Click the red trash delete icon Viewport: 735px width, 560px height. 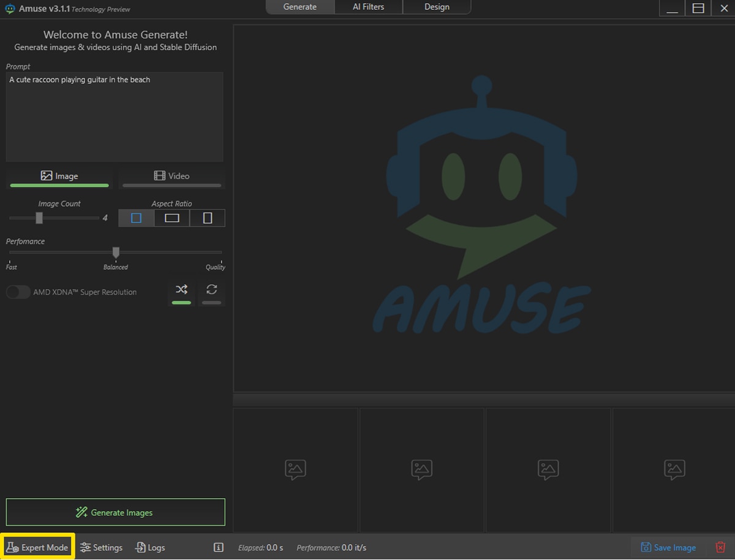[x=720, y=547]
